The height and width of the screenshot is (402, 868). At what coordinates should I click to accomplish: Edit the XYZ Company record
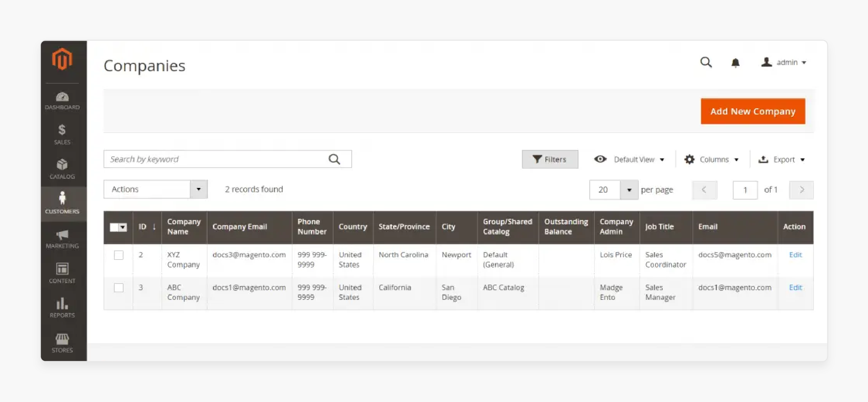pyautogui.click(x=795, y=255)
